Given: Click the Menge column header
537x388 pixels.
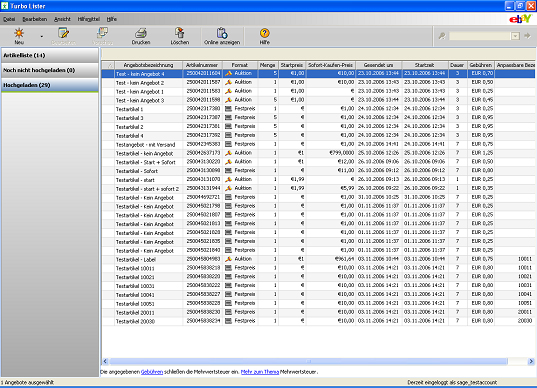Looking at the screenshot, I should tap(267, 65).
